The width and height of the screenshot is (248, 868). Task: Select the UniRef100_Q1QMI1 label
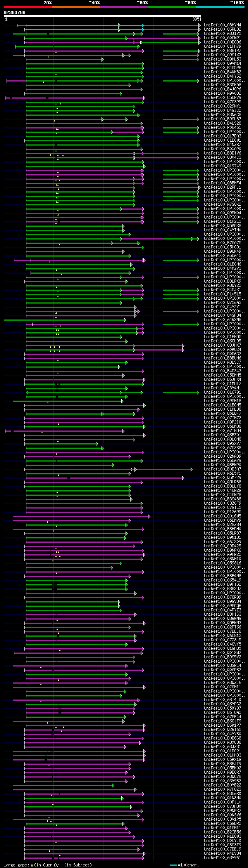pyautogui.click(x=222, y=828)
